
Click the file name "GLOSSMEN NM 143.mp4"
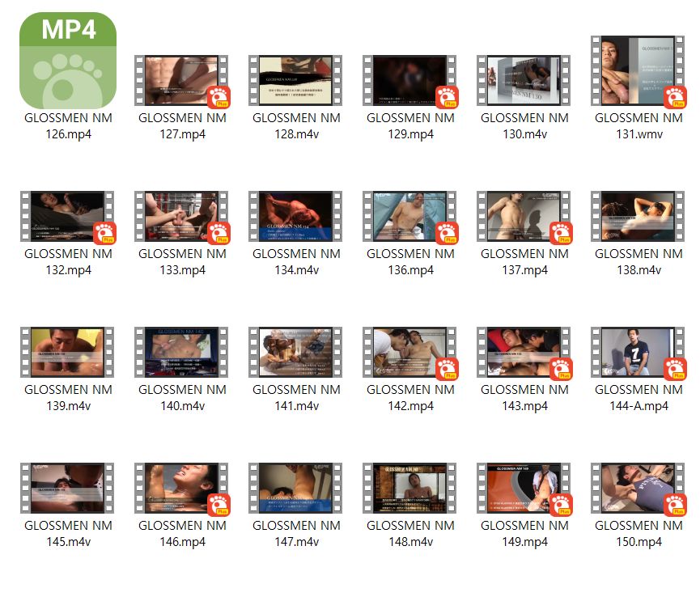point(524,397)
